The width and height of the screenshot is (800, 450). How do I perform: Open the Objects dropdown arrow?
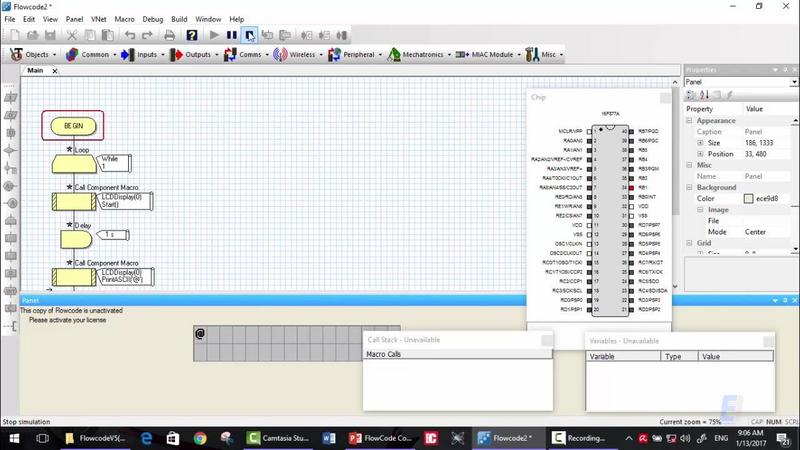click(55, 55)
